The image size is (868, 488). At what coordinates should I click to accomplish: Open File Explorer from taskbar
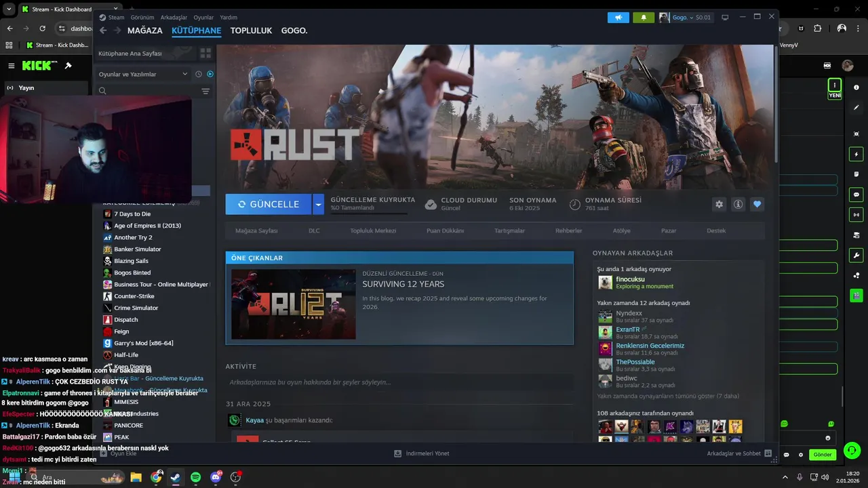click(136, 477)
